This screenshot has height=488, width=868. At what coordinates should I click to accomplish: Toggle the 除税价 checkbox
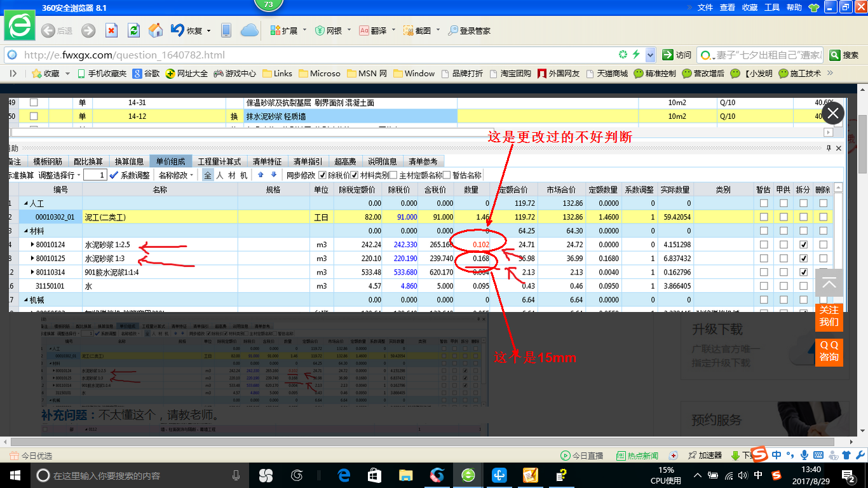coord(322,175)
